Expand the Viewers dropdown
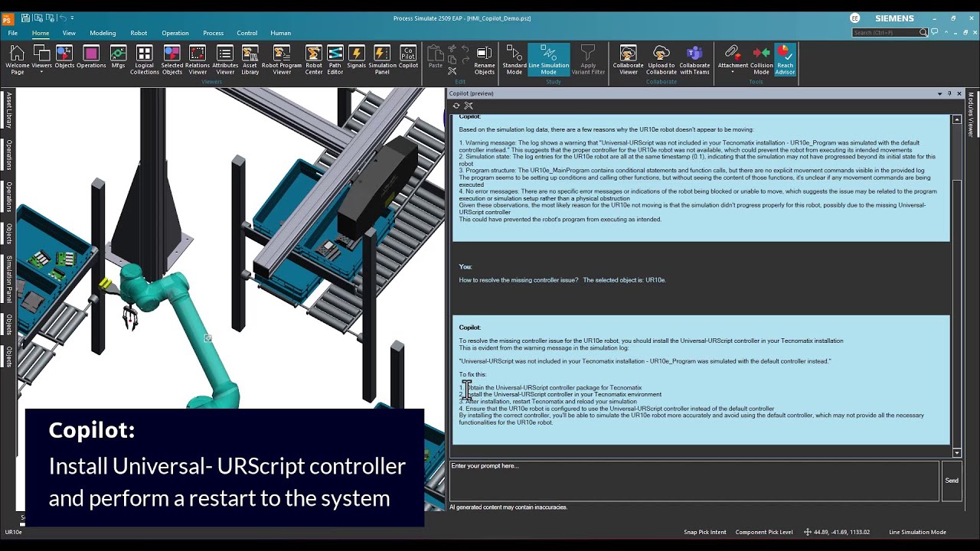The image size is (980, 551). 41,60
